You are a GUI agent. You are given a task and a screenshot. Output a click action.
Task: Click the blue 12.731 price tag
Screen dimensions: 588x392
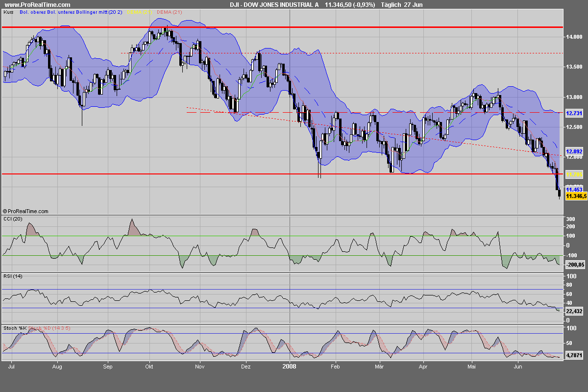click(x=574, y=113)
